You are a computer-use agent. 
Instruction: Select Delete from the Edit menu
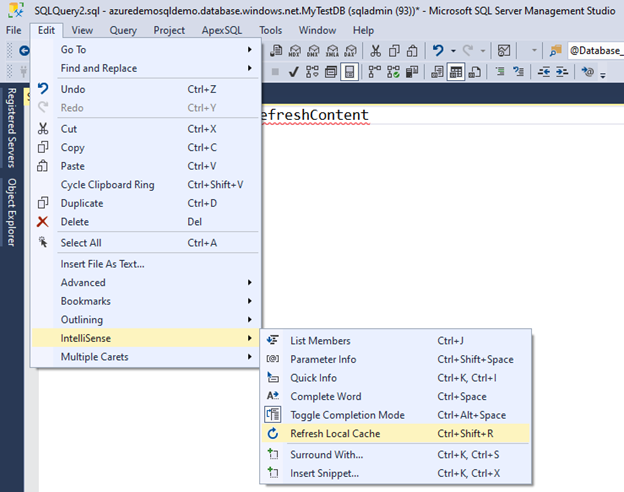click(x=146, y=222)
